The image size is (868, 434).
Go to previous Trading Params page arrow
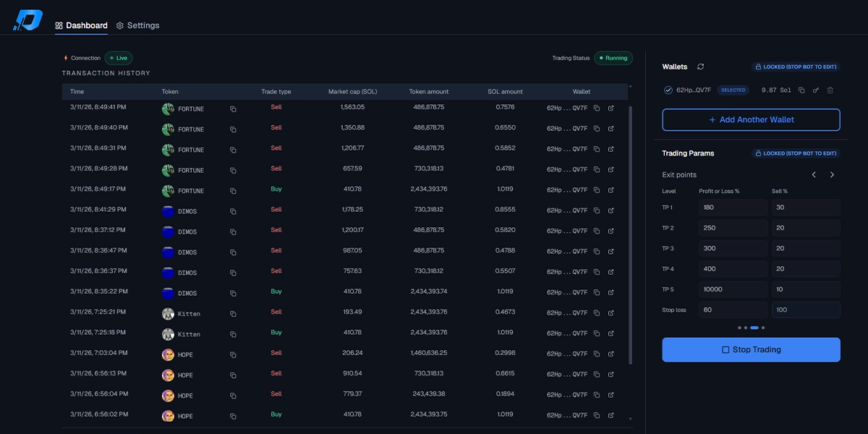click(x=814, y=175)
